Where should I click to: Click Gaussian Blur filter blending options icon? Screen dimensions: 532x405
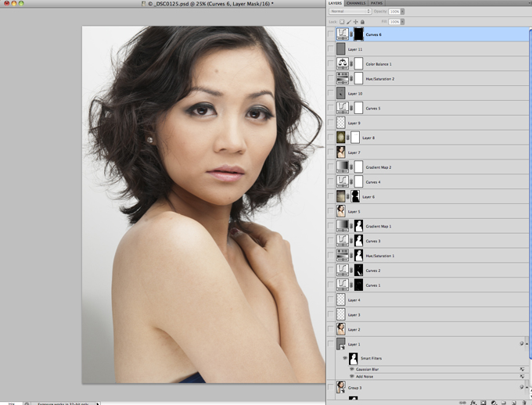coord(521,368)
